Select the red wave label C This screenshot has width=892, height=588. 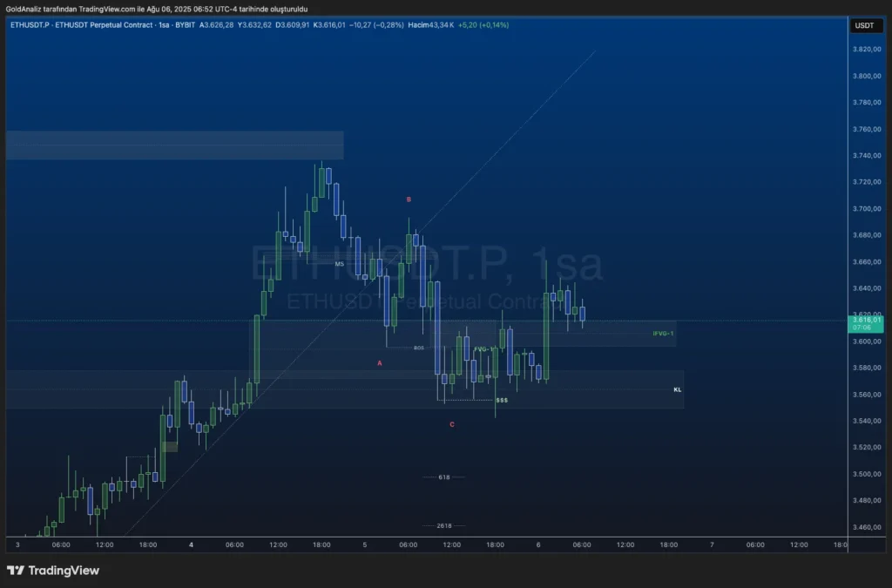pos(452,424)
